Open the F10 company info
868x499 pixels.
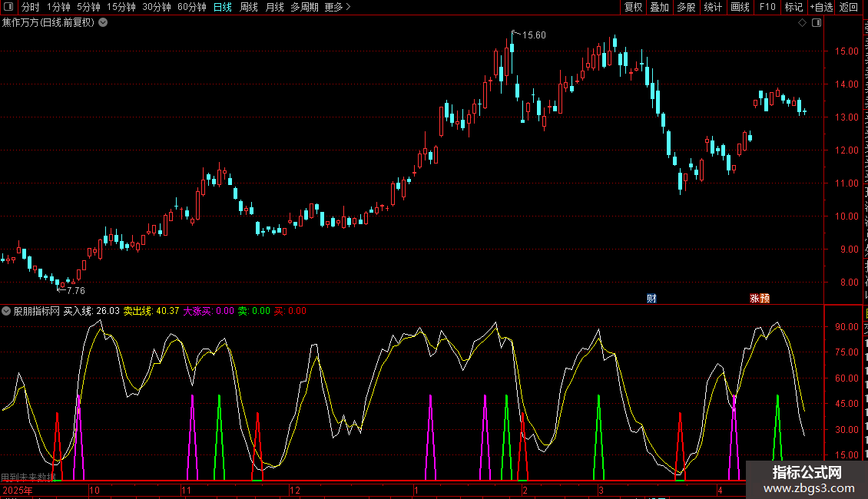(x=767, y=7)
